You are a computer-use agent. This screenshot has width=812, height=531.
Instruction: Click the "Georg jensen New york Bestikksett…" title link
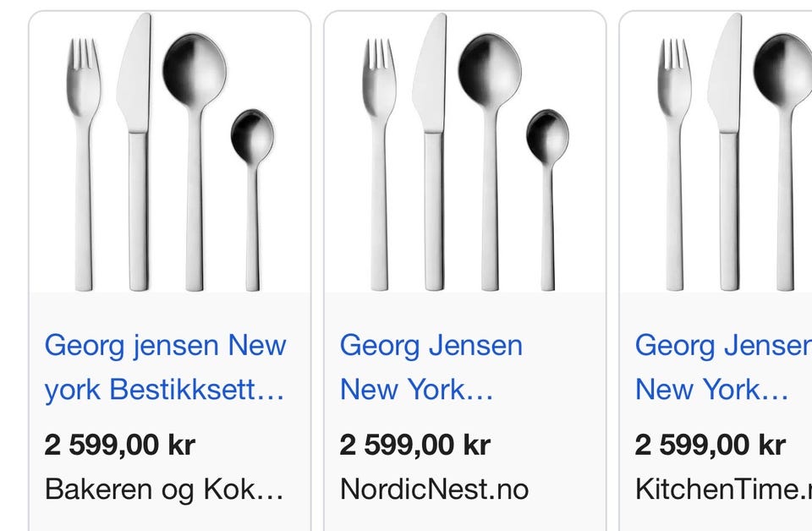[x=165, y=368]
